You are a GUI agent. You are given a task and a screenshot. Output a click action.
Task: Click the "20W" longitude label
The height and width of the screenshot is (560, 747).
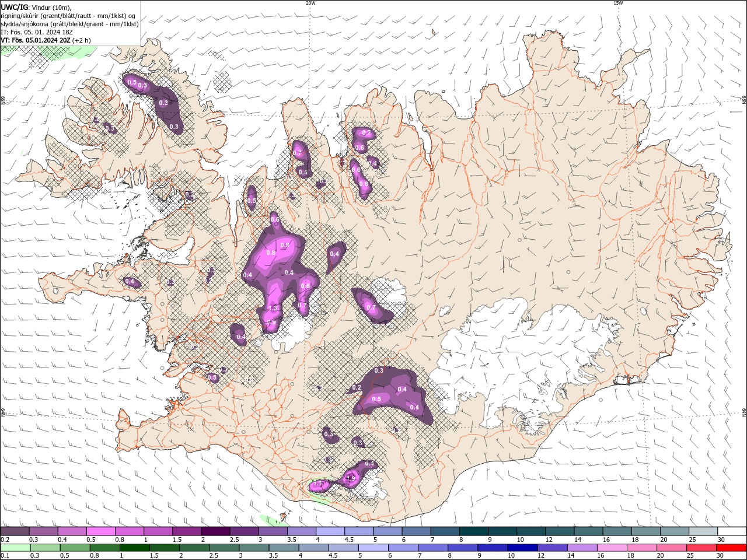pyautogui.click(x=310, y=3)
